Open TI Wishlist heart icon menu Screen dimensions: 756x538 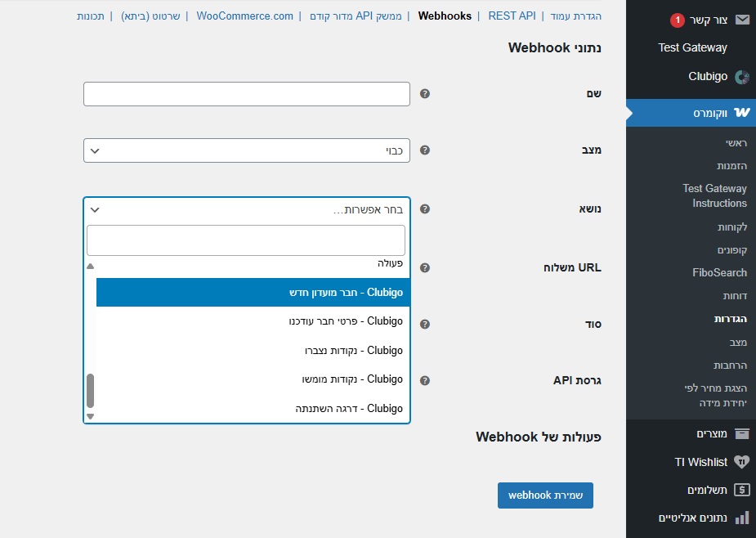[741, 462]
